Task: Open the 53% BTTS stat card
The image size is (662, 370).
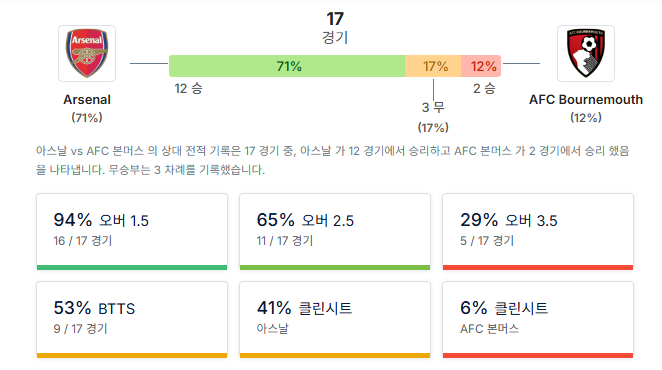Action: tap(132, 320)
